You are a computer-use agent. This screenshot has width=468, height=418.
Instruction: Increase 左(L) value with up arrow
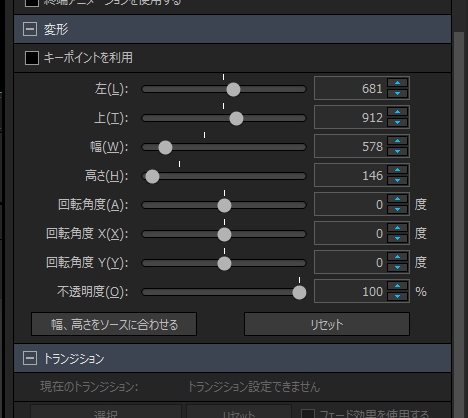click(x=397, y=83)
